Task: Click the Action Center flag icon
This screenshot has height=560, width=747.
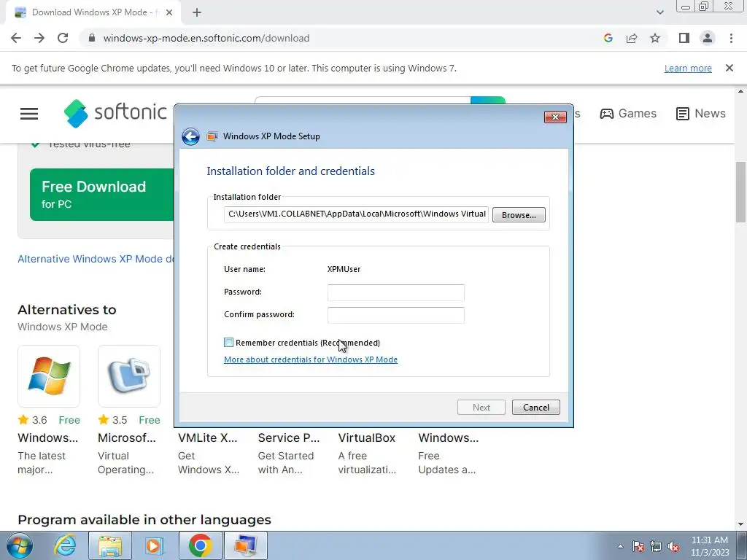Action: click(638, 546)
